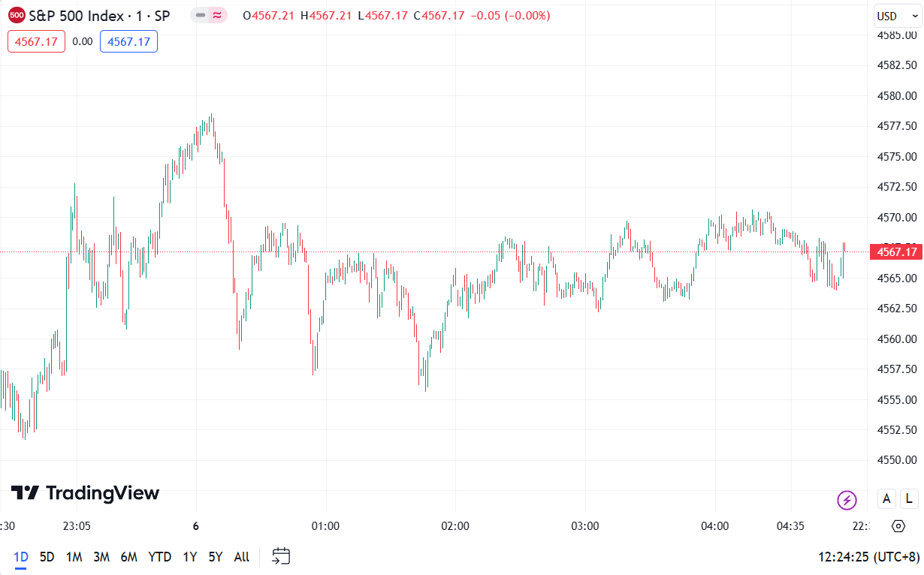Open the go-to-date calendar icon
The image size is (924, 575).
point(281,556)
